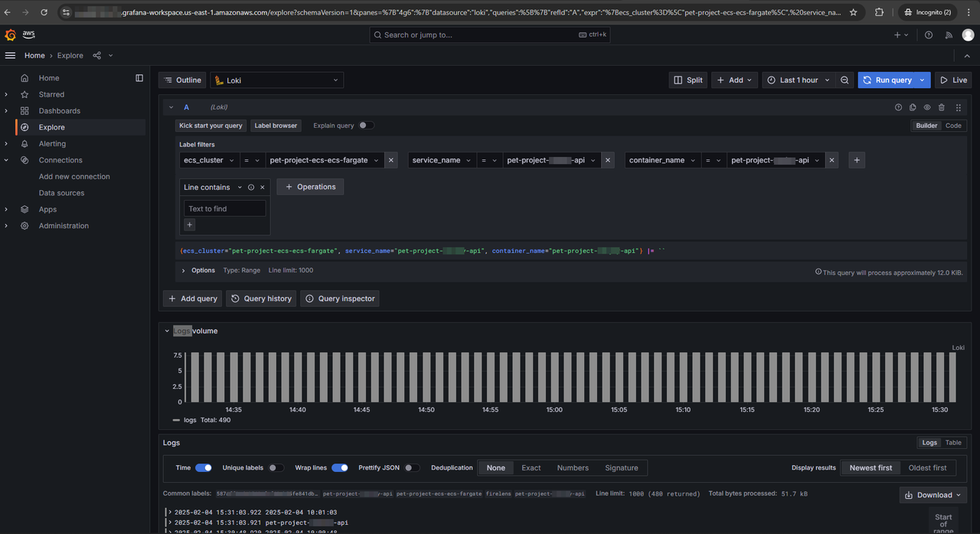Select None deduplication option

(496, 467)
